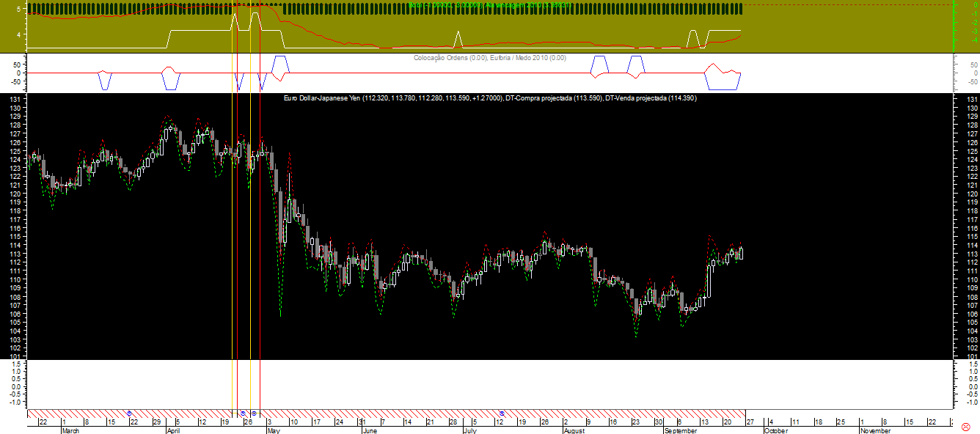Select the small circle marker near July 12
This screenshot has height=434, width=980.
(x=502, y=413)
